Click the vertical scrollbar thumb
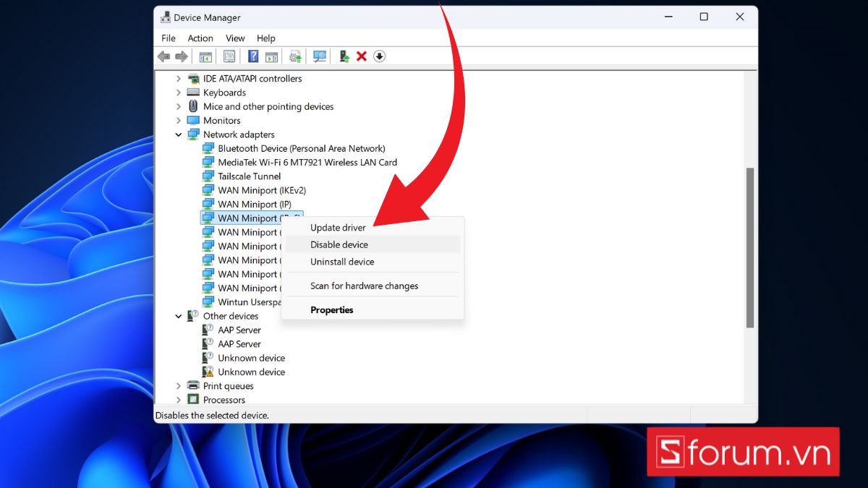 pos(750,247)
